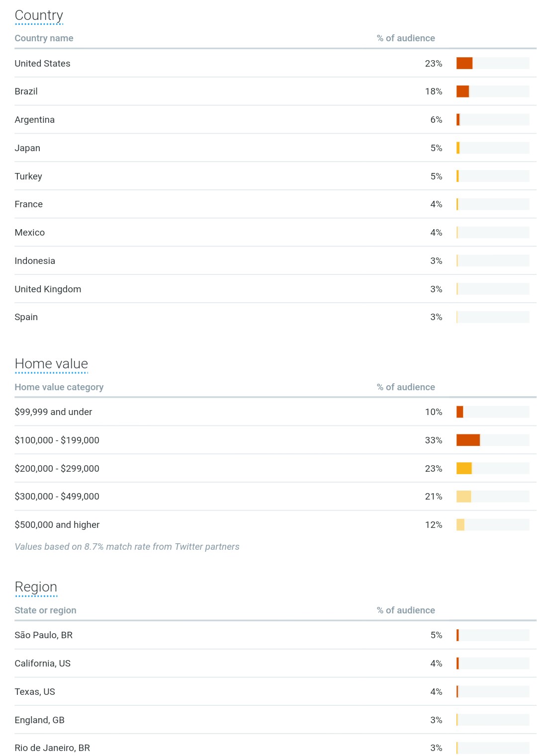Select the Texas, US region row

click(x=275, y=692)
